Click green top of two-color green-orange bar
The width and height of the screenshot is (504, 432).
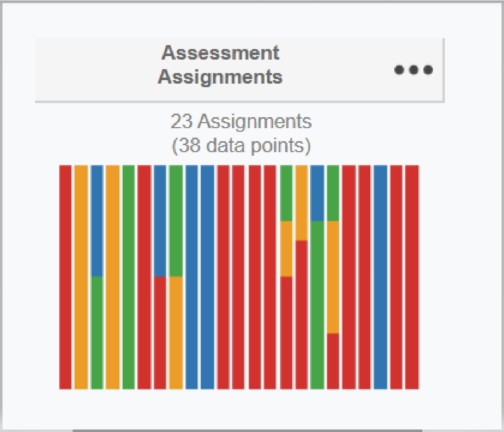coord(175,220)
